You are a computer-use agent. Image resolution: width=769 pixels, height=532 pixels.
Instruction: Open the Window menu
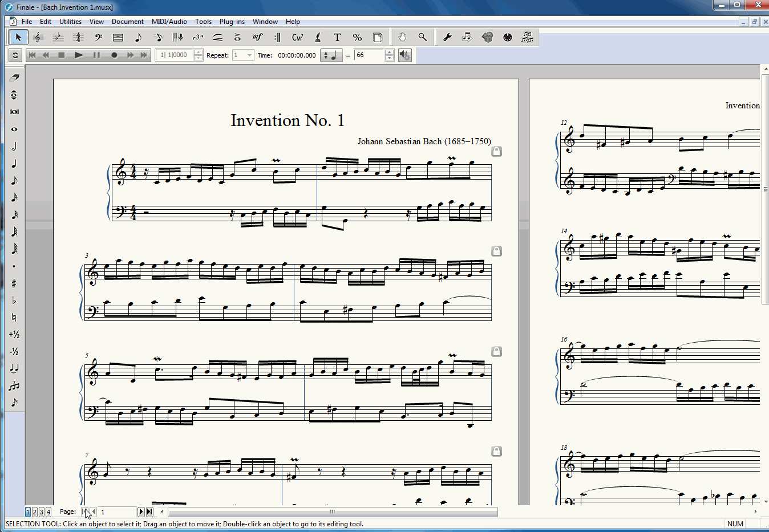click(x=265, y=22)
